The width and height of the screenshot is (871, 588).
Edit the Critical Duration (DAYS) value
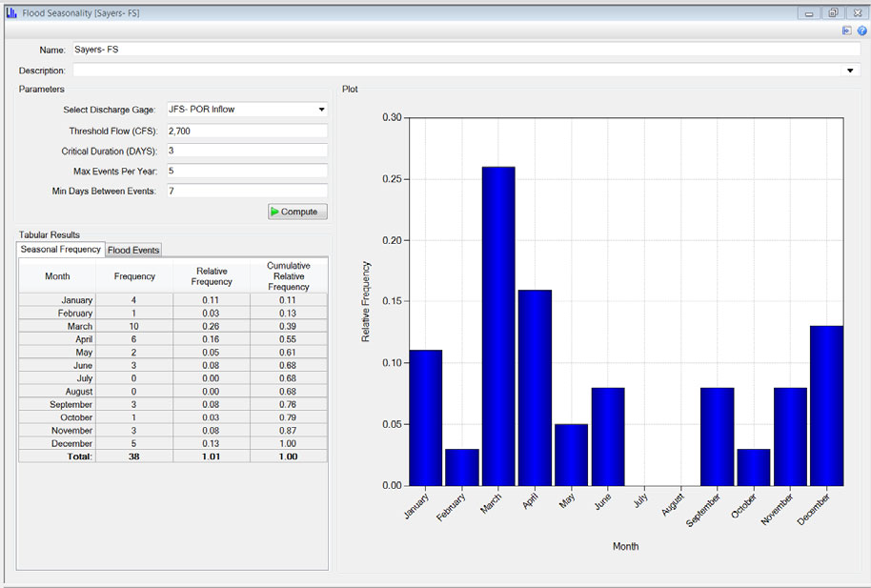[247, 152]
